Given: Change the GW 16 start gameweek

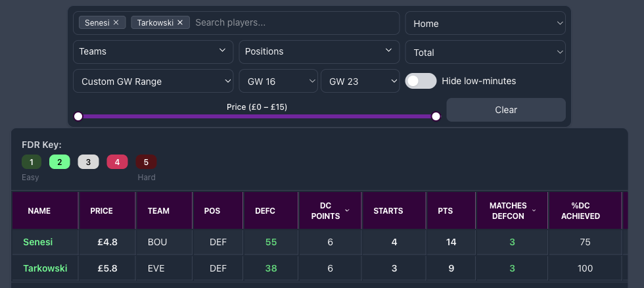Looking at the screenshot, I should coord(278,82).
